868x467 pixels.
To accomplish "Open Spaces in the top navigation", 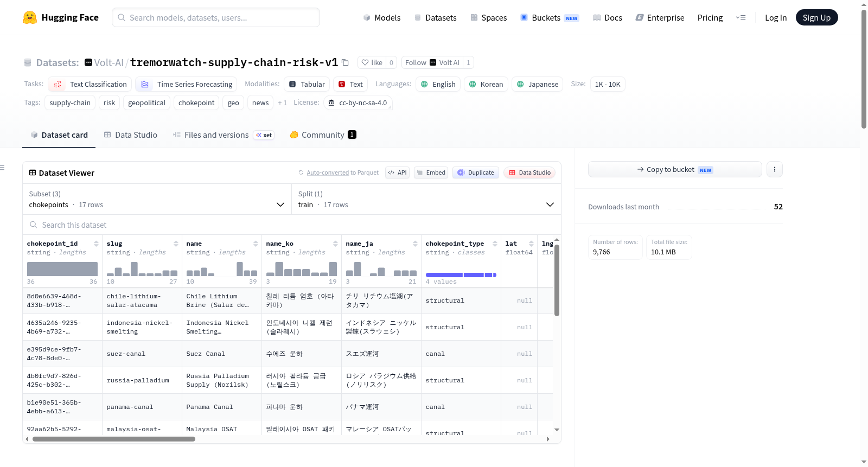I will click(489, 17).
